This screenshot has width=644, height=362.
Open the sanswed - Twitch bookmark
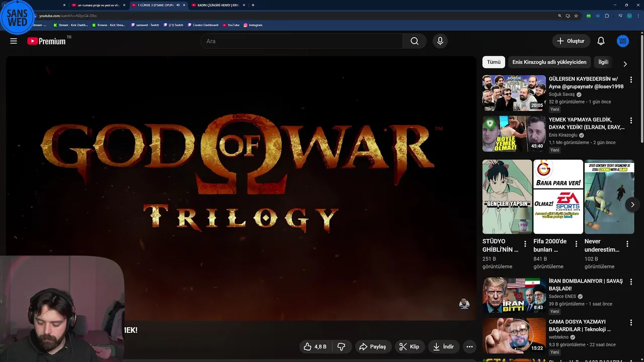pos(145,25)
